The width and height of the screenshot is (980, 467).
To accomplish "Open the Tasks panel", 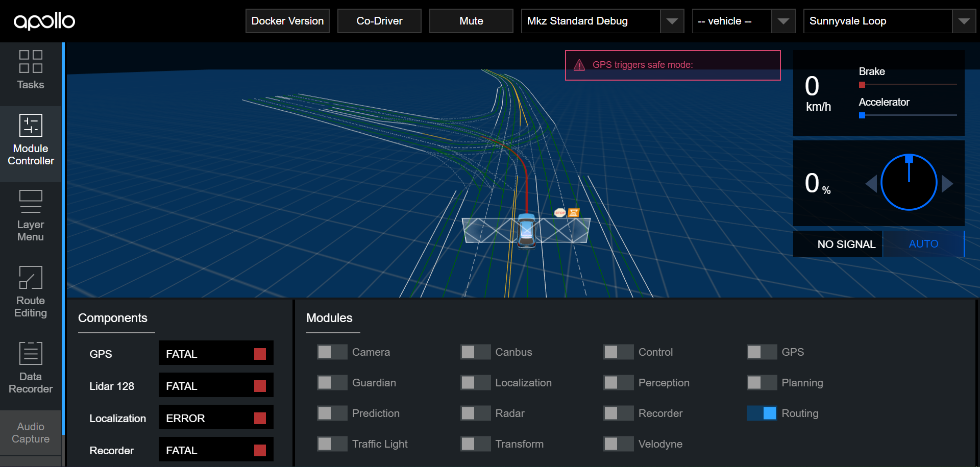I will pyautogui.click(x=31, y=71).
